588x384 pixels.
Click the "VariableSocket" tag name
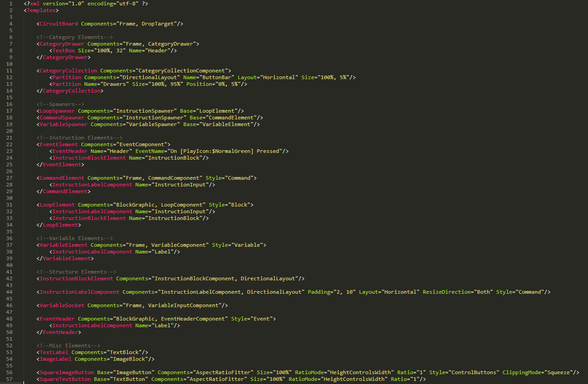(x=62, y=305)
